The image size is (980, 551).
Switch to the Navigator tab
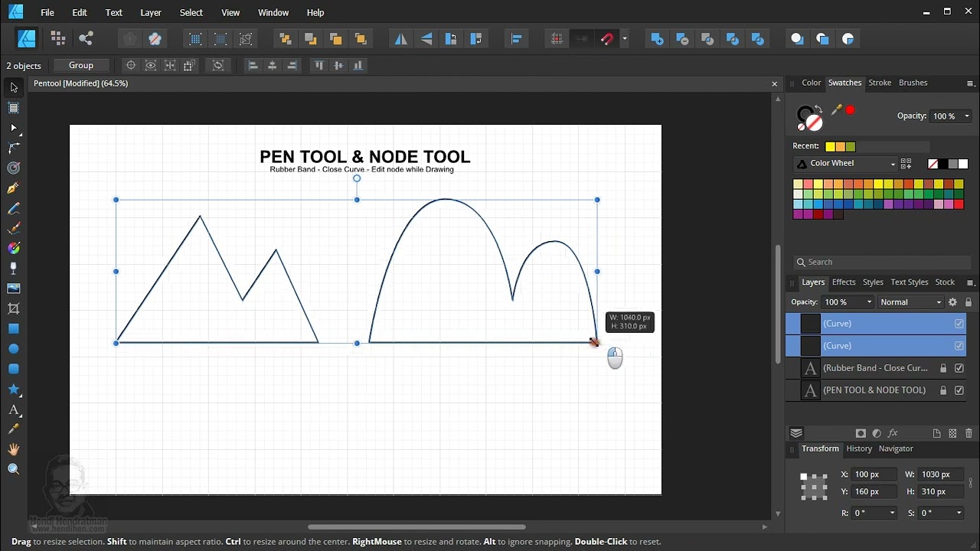pyautogui.click(x=896, y=448)
